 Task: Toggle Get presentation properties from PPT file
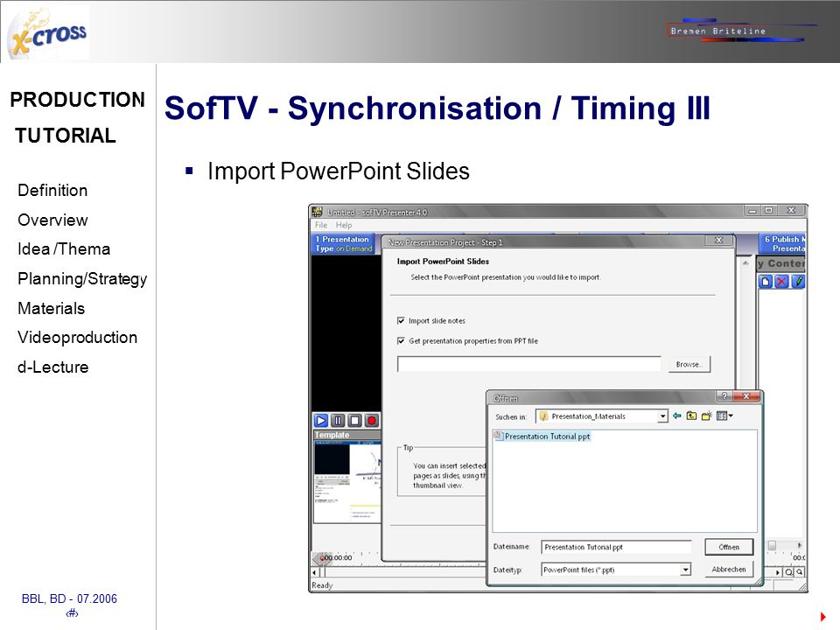click(x=401, y=340)
